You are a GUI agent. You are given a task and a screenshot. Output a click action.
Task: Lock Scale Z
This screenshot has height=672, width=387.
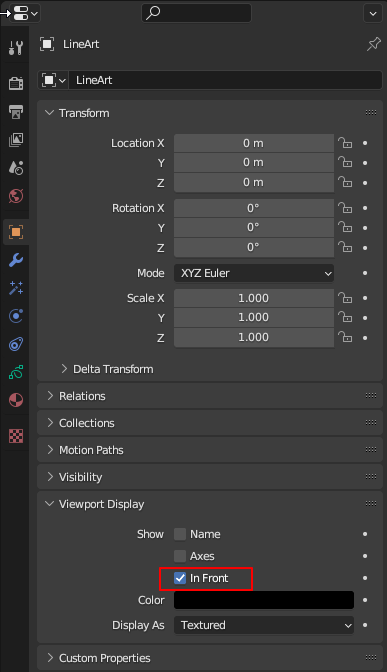345,338
